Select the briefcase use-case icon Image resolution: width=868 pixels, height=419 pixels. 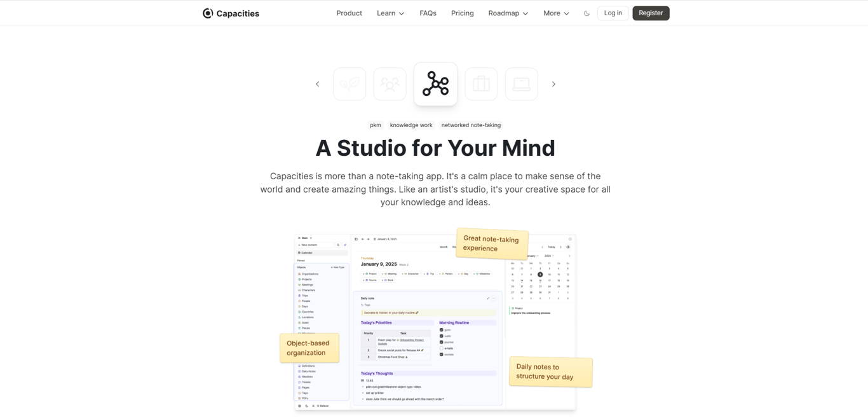481,84
